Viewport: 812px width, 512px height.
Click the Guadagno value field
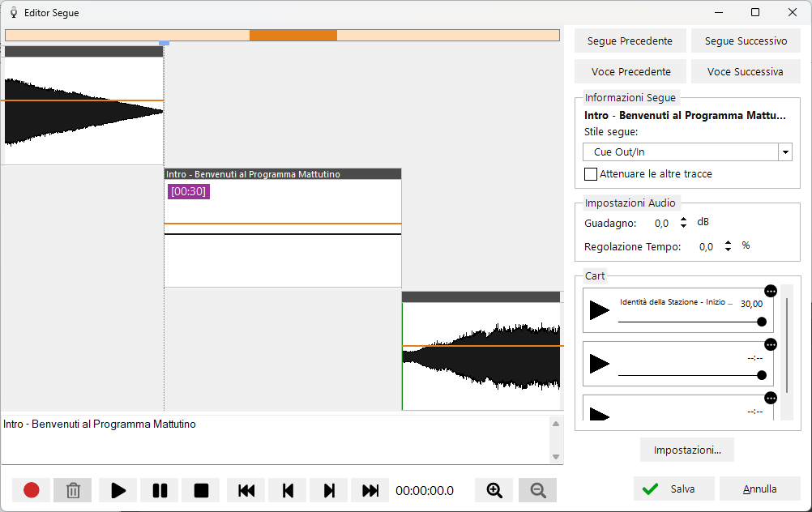(662, 223)
